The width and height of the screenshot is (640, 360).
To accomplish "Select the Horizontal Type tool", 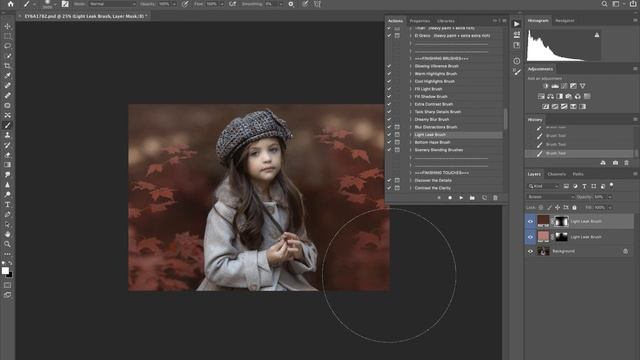I will [7, 204].
